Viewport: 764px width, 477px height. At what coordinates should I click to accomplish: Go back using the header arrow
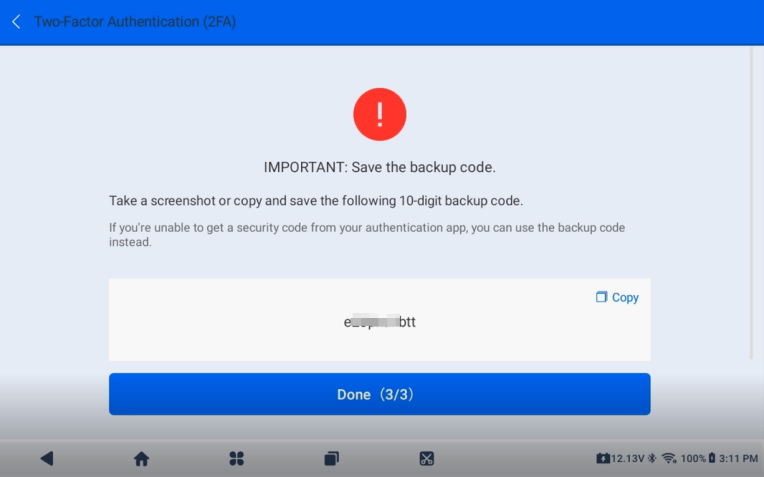coord(16,21)
